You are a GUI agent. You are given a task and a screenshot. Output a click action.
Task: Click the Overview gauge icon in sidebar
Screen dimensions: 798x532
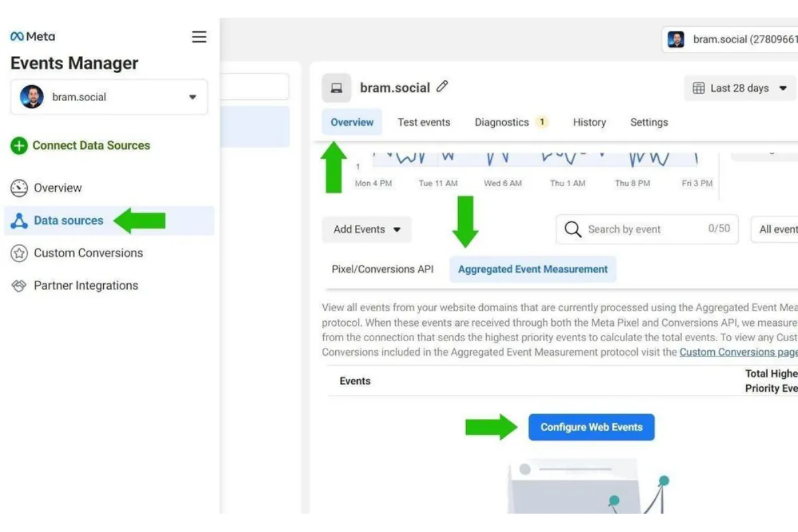[x=19, y=188]
